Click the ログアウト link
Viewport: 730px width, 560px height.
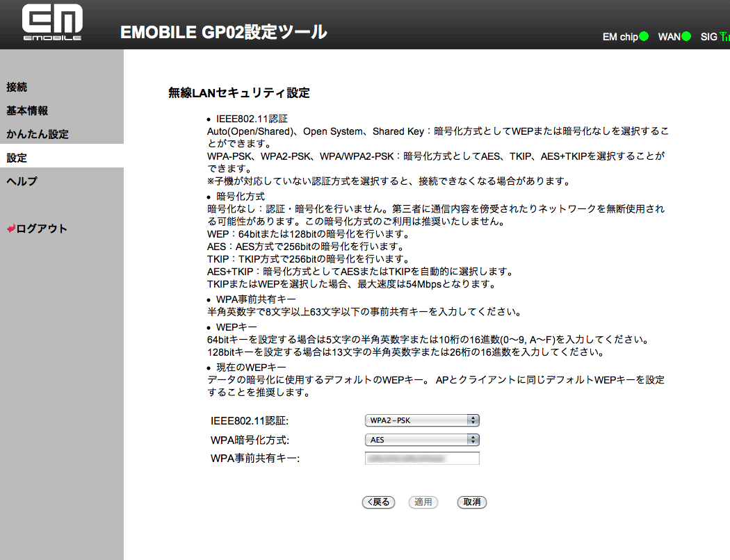42,229
